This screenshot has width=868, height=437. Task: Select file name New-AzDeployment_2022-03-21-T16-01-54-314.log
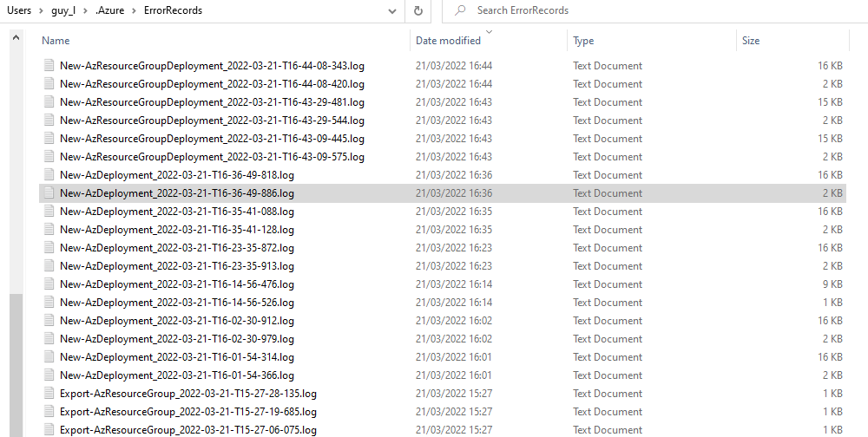[177, 357]
